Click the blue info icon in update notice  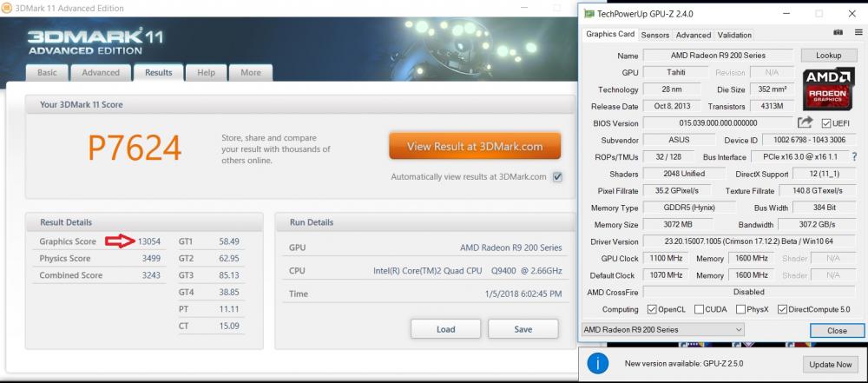598,364
